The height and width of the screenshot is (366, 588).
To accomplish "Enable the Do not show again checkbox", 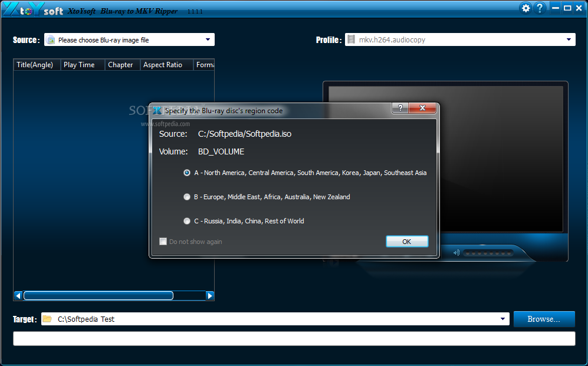I will [163, 242].
